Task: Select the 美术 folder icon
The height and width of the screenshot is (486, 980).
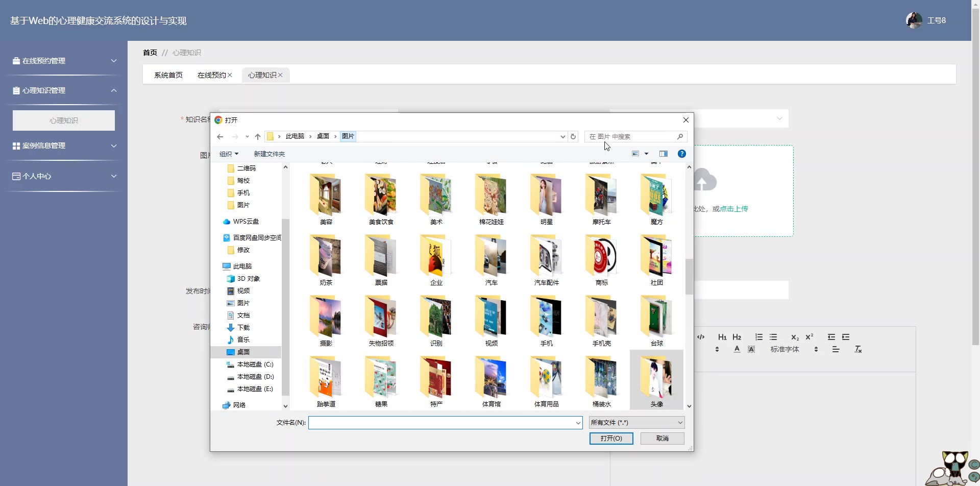Action: click(436, 195)
